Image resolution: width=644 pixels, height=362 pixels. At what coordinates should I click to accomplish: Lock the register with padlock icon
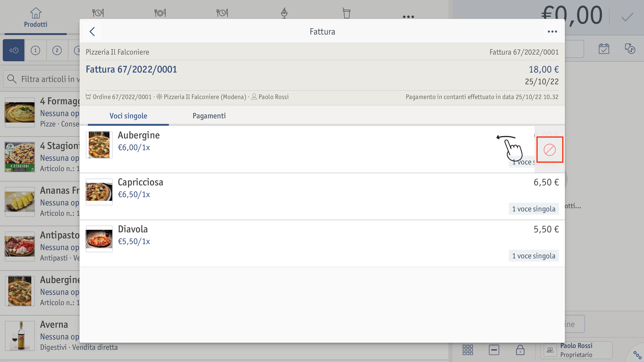(x=520, y=350)
